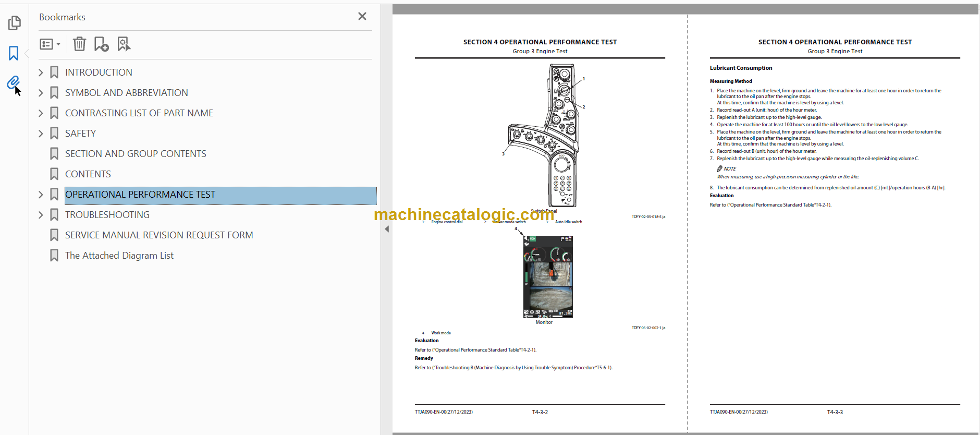980x435 pixels.
Task: Open SERVICE MANUAL REVISION REQUEST FORM bookmark
Action: tap(159, 235)
